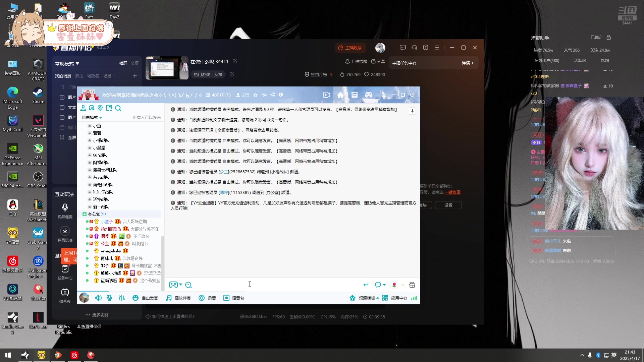Expand the flower options arrow
The image size is (644, 362).
coord(403,285)
